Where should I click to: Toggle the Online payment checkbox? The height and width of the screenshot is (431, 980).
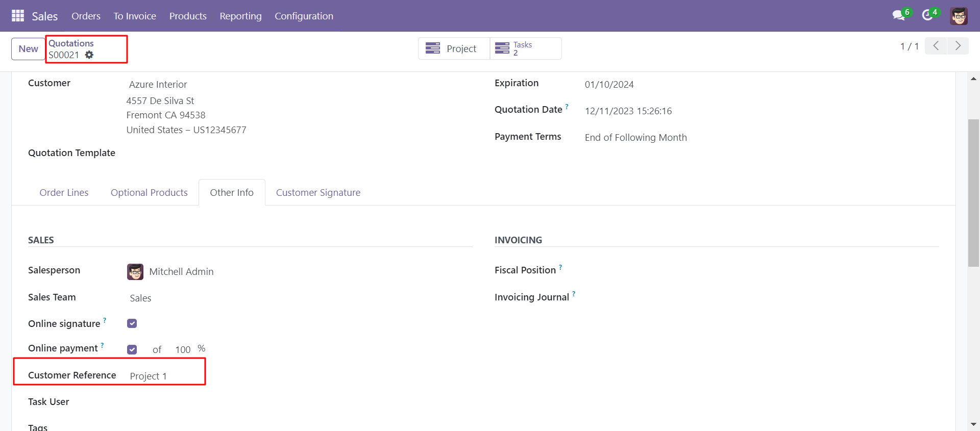pos(132,349)
